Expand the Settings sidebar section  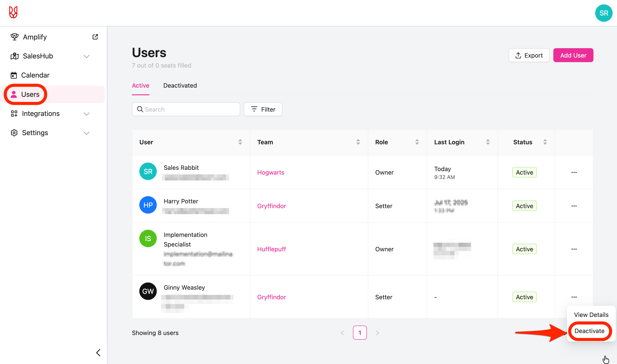tap(86, 133)
